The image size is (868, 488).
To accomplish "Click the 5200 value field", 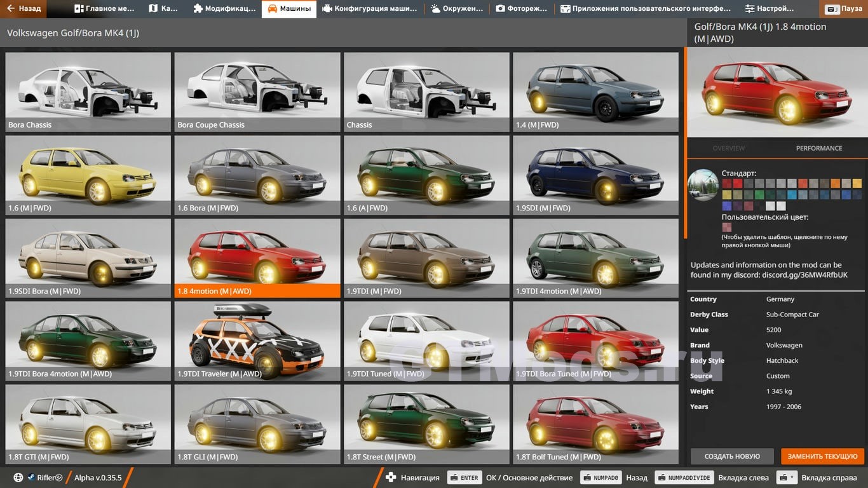I will (773, 330).
